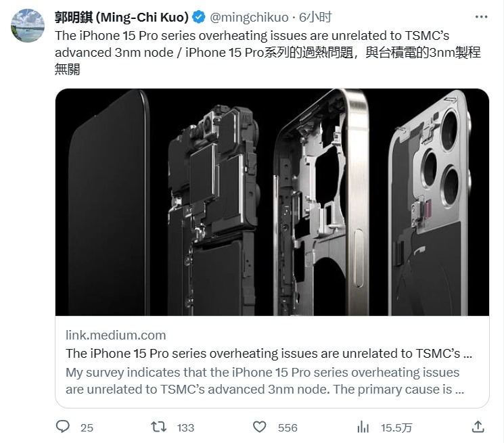Click the reply speech bubble icon
504x443 pixels.
(63, 426)
